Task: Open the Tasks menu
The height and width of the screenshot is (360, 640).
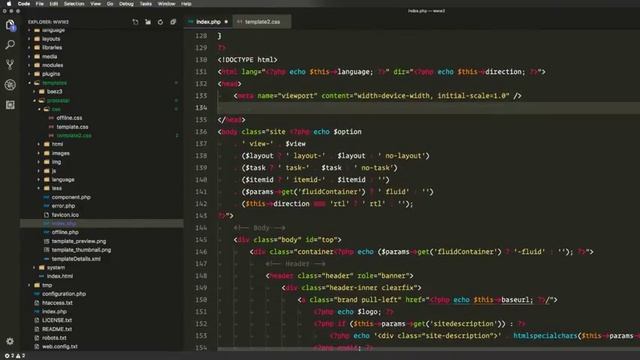Action: click(146, 4)
